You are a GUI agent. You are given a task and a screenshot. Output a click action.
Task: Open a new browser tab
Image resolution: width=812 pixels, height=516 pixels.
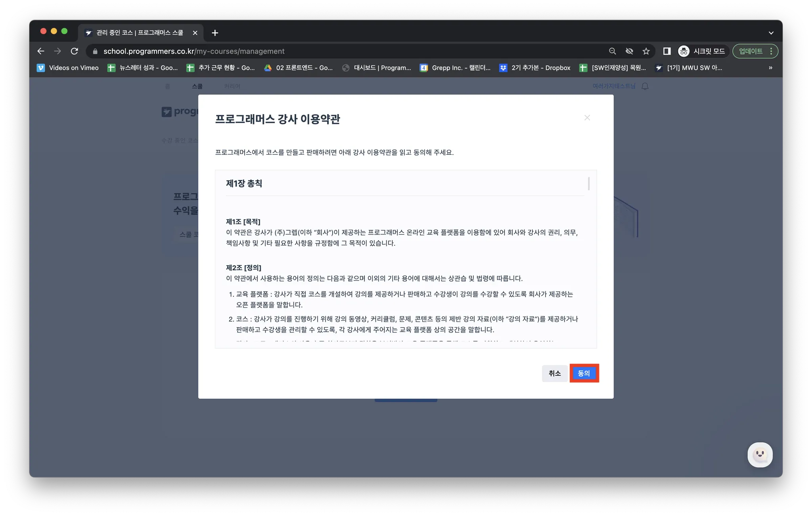(x=215, y=33)
